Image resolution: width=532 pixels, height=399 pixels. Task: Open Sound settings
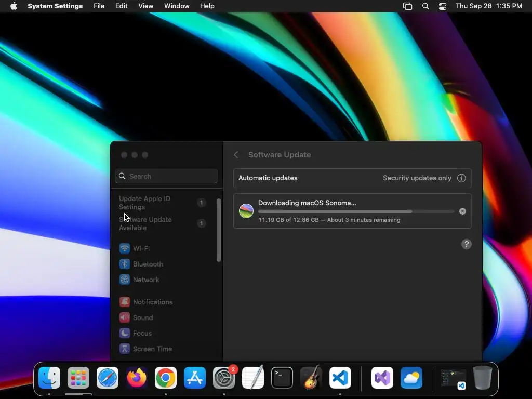[x=137, y=317]
